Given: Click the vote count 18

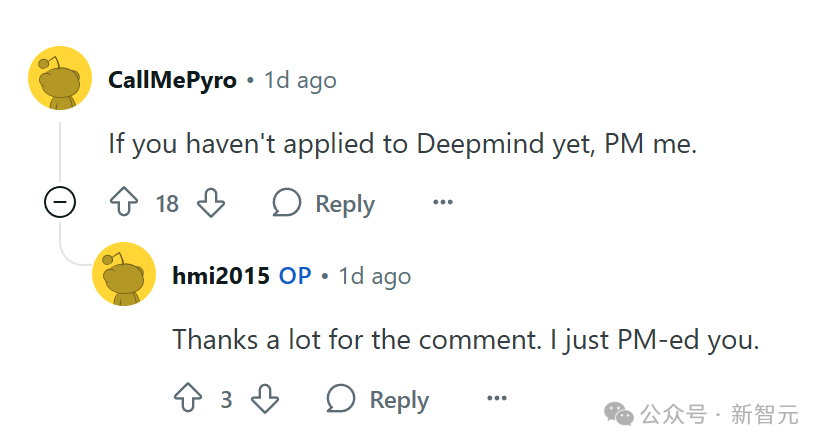Looking at the screenshot, I should (x=167, y=204).
